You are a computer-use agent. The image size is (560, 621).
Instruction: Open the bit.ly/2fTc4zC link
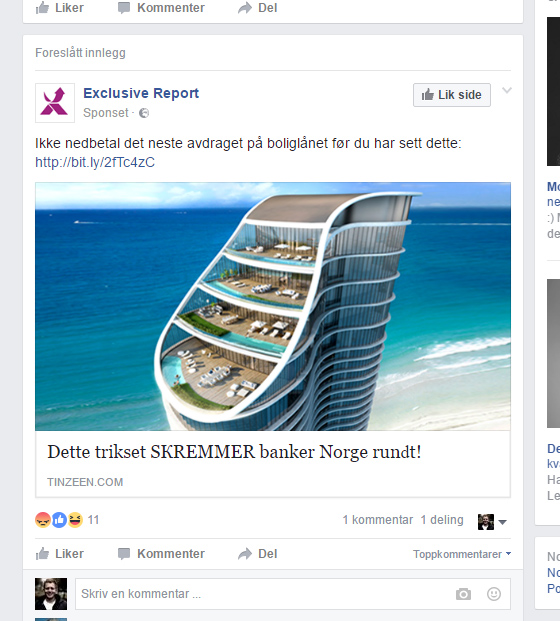95,162
